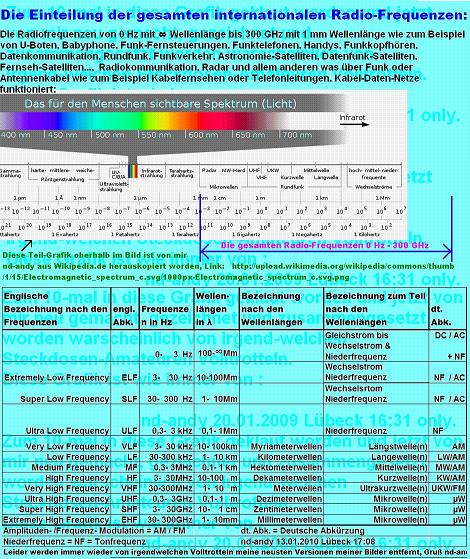Click the "Röntgenstrahlung" label in the spectrum chart
This screenshot has width=470, height=559.
click(62, 179)
